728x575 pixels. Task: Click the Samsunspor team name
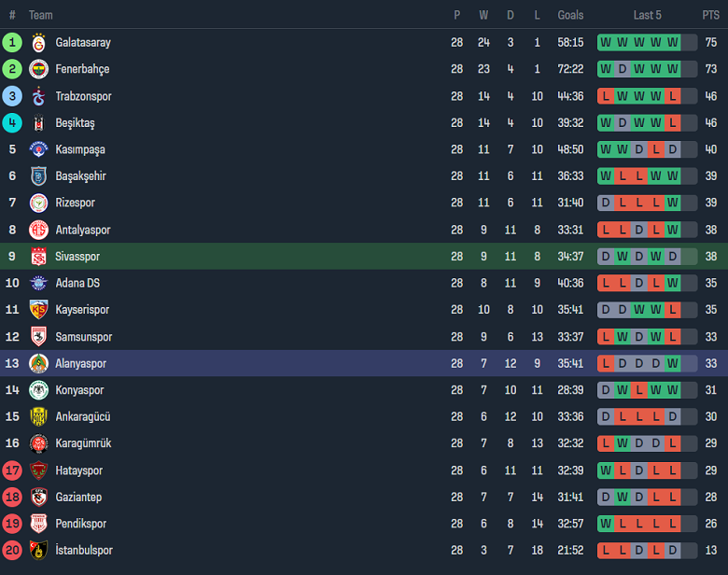84,337
